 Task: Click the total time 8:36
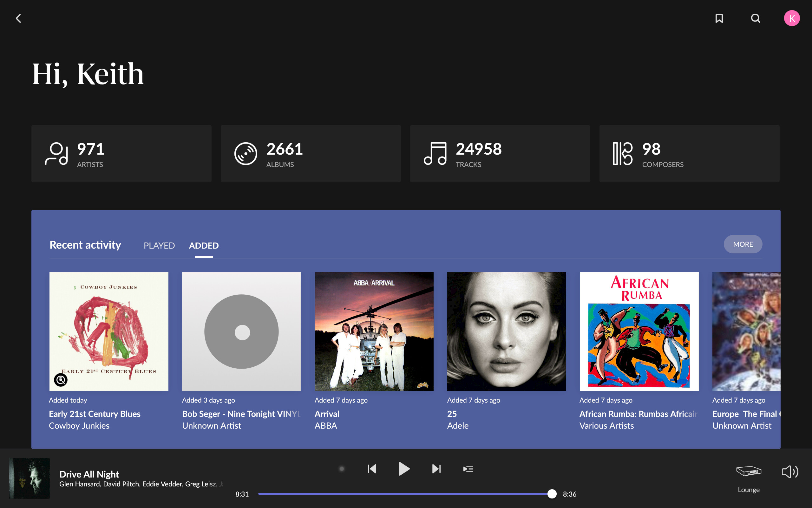tap(569, 494)
